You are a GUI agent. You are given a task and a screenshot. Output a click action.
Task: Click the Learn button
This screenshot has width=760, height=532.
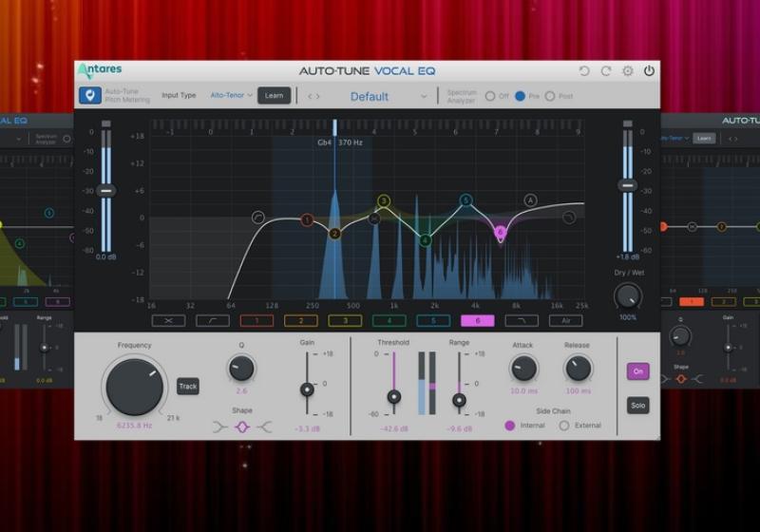pos(274,96)
